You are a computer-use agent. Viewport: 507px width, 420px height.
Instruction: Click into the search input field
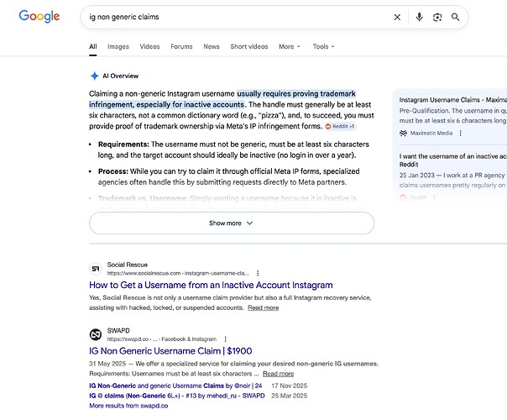[x=238, y=17]
